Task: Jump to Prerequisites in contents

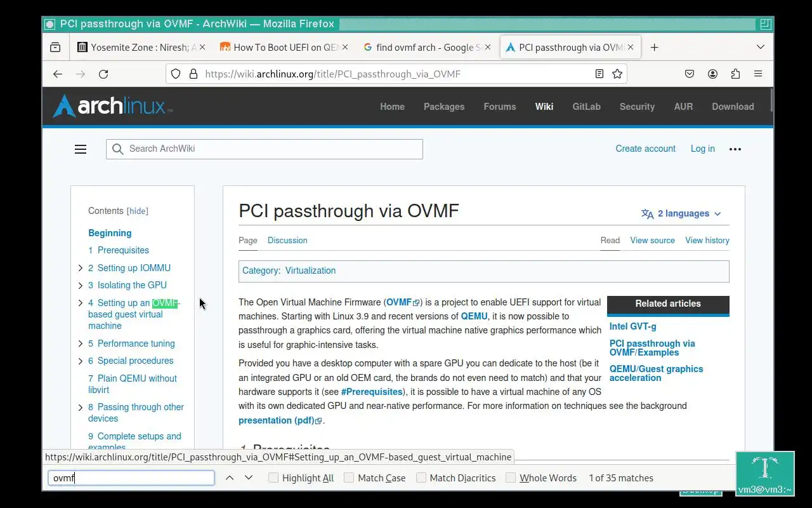Action: click(x=119, y=250)
